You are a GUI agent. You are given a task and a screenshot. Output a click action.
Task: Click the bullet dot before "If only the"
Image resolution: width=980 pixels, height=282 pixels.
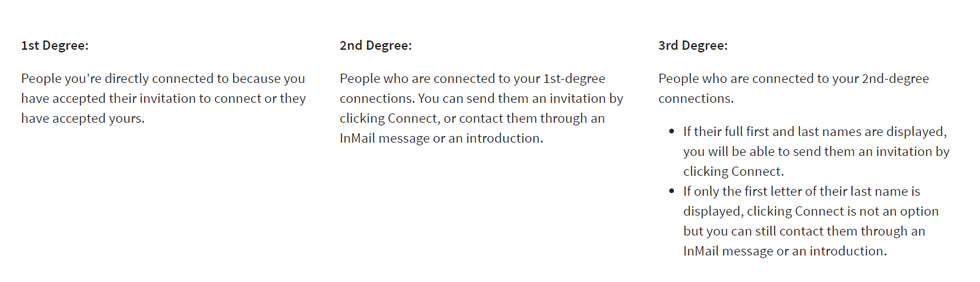pyautogui.click(x=671, y=191)
